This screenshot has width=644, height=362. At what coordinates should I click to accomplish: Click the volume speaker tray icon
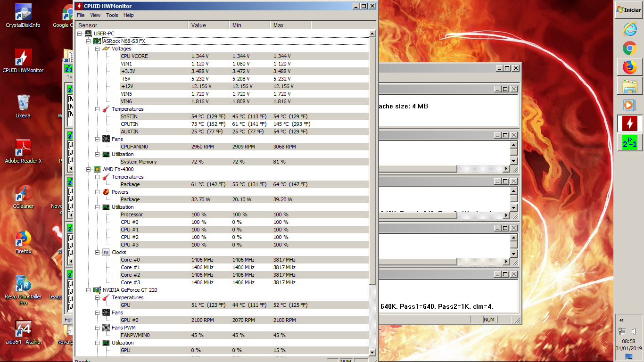(x=634, y=331)
